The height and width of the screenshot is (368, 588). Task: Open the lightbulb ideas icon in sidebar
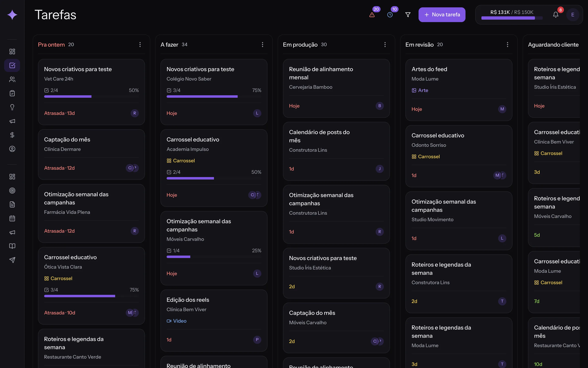12,107
